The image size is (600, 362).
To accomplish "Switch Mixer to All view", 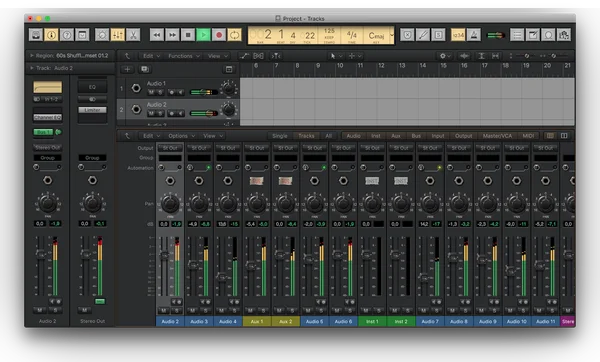I will pos(328,136).
